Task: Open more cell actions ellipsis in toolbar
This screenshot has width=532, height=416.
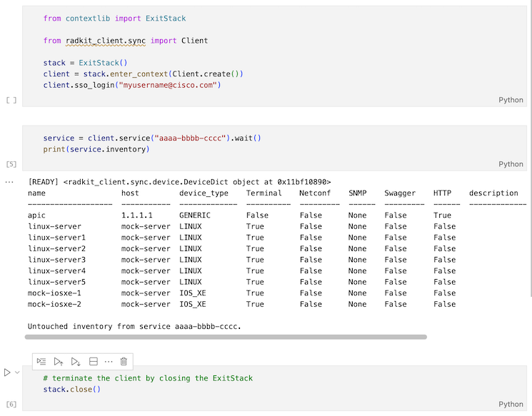Action: [109, 362]
